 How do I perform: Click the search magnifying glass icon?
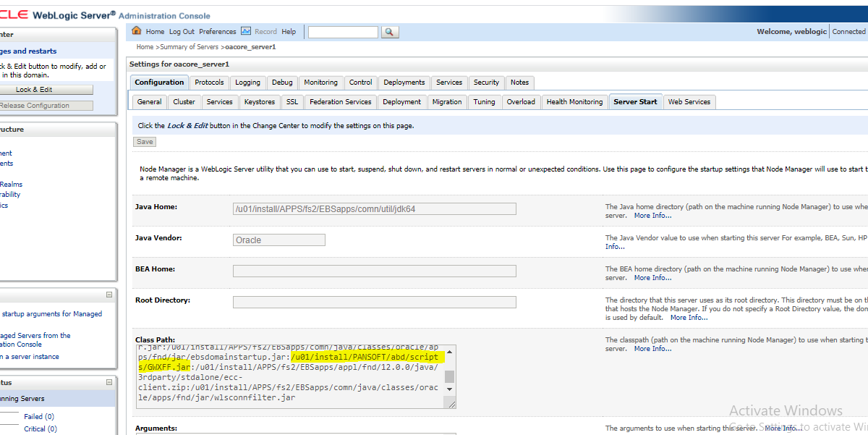[x=389, y=31]
